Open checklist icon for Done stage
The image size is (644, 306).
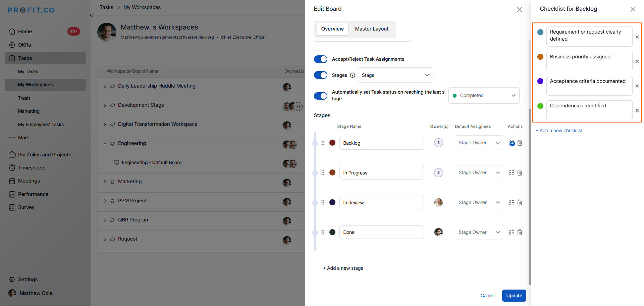[x=511, y=232]
